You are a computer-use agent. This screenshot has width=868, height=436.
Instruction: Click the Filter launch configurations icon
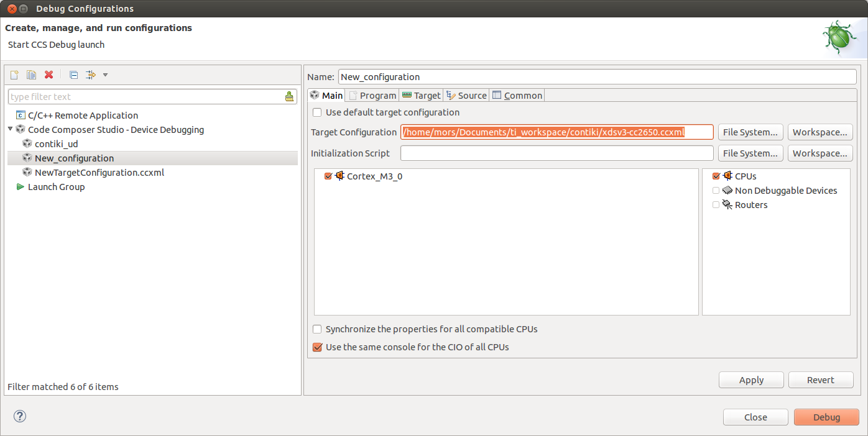[x=91, y=75]
